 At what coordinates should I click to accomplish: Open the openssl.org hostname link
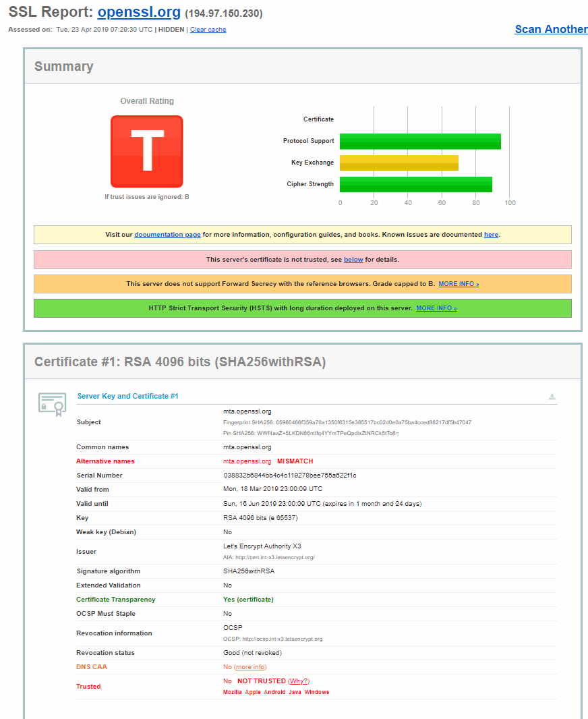pos(139,12)
